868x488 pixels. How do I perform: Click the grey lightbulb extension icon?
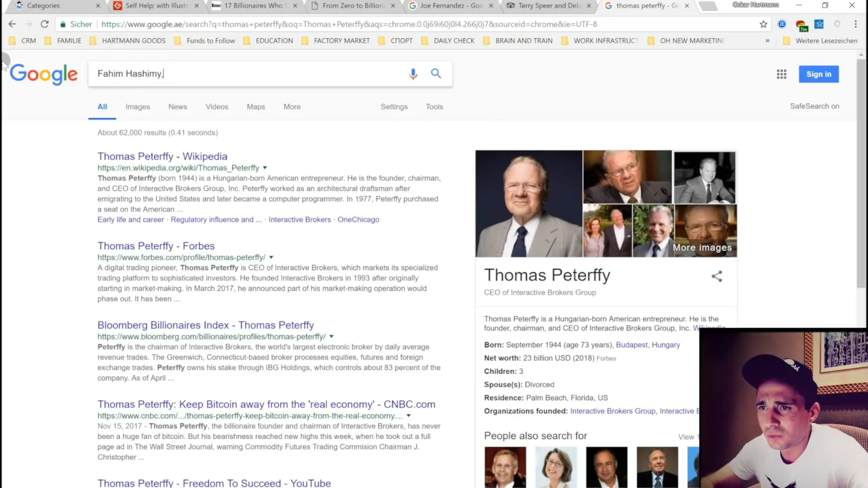(x=837, y=24)
